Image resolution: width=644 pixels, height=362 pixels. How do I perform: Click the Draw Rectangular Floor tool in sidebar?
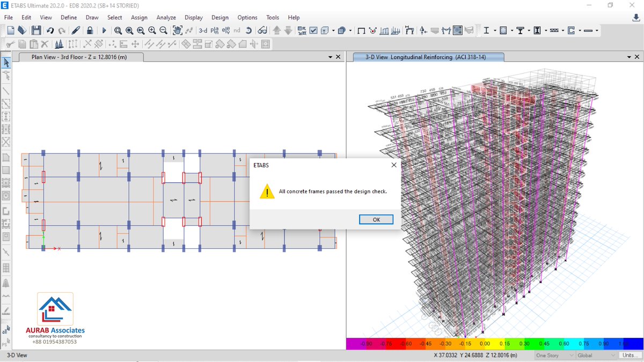[x=6, y=170]
